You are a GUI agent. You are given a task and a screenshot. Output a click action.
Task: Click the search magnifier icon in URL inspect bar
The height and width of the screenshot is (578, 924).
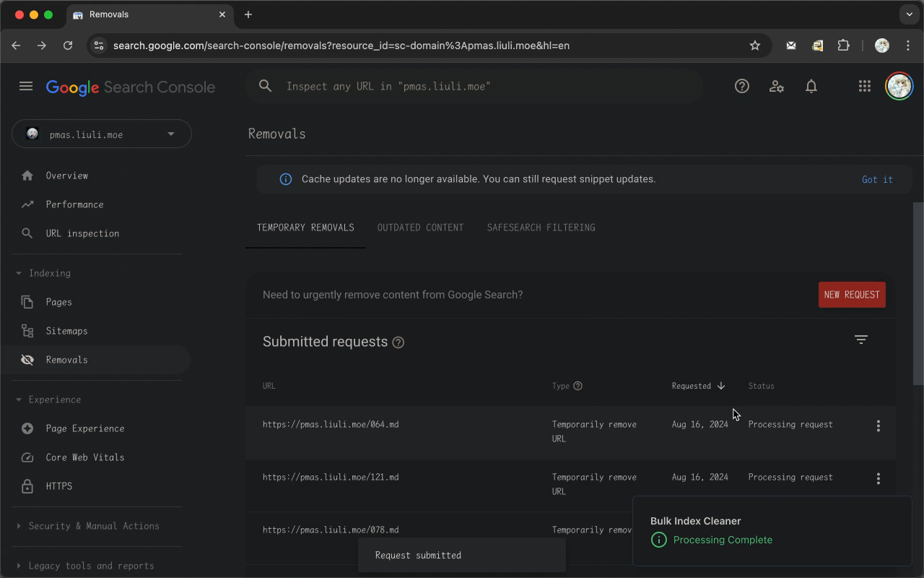tap(266, 86)
